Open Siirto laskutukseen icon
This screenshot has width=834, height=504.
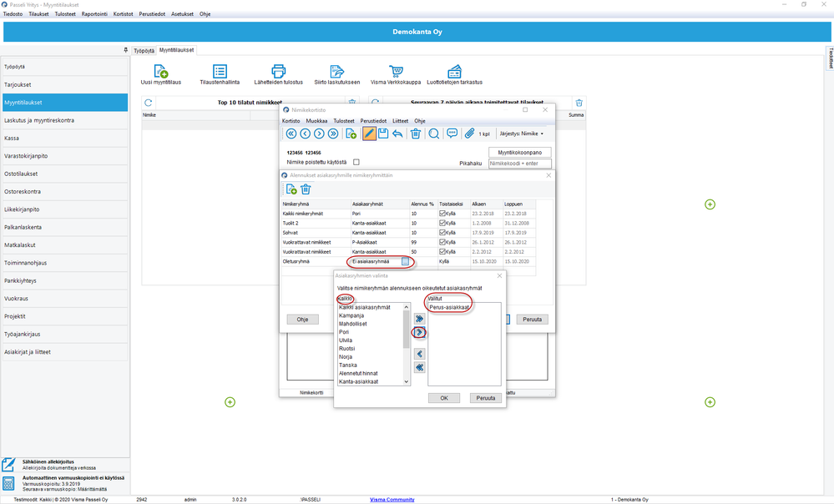coord(336,71)
